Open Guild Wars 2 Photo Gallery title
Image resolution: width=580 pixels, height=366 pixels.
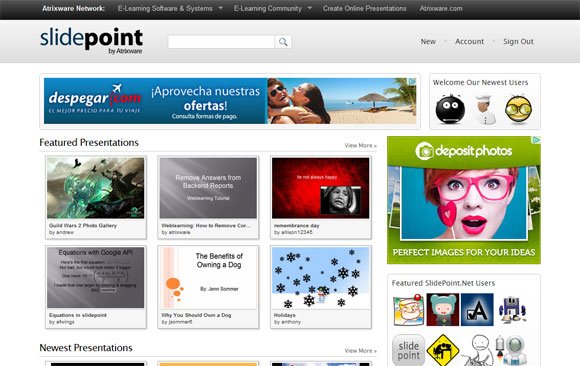83,225
